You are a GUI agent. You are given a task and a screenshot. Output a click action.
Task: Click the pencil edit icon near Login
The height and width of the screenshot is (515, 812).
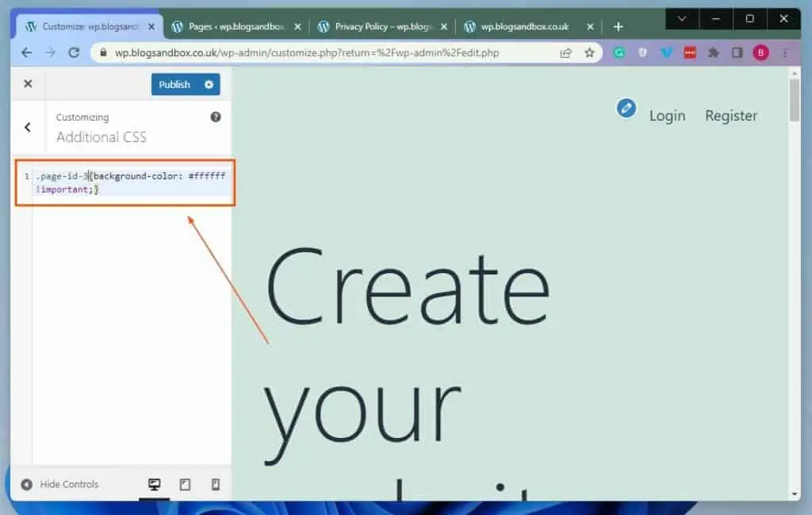click(x=626, y=109)
